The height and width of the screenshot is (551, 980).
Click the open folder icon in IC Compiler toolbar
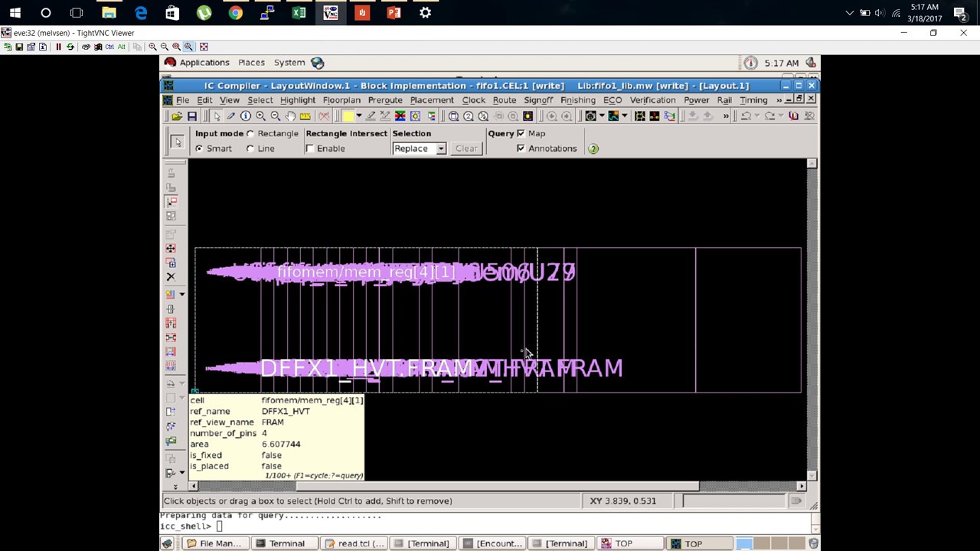coord(177,116)
